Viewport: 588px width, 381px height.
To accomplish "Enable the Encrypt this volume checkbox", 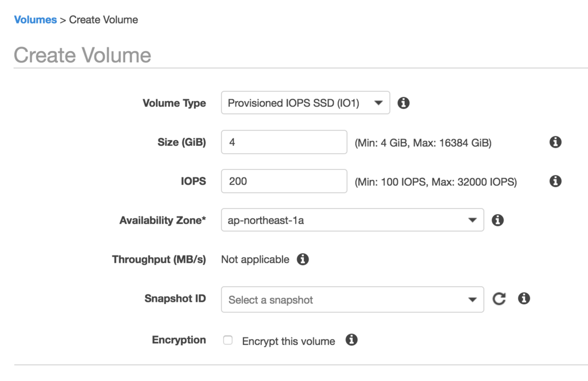I will pyautogui.click(x=228, y=340).
